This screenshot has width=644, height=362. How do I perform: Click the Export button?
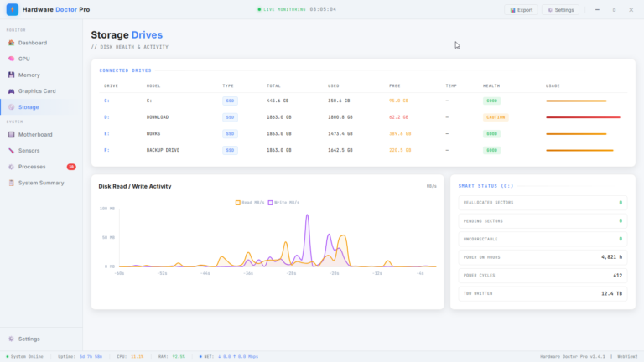[521, 10]
